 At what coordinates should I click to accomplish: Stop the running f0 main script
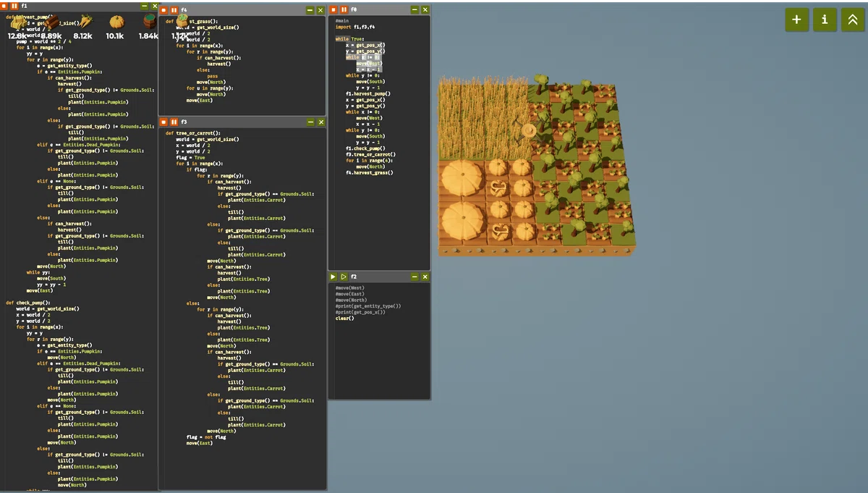click(x=333, y=9)
